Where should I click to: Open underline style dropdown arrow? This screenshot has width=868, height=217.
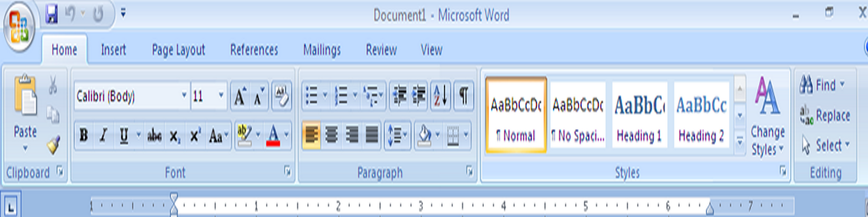click(138, 135)
